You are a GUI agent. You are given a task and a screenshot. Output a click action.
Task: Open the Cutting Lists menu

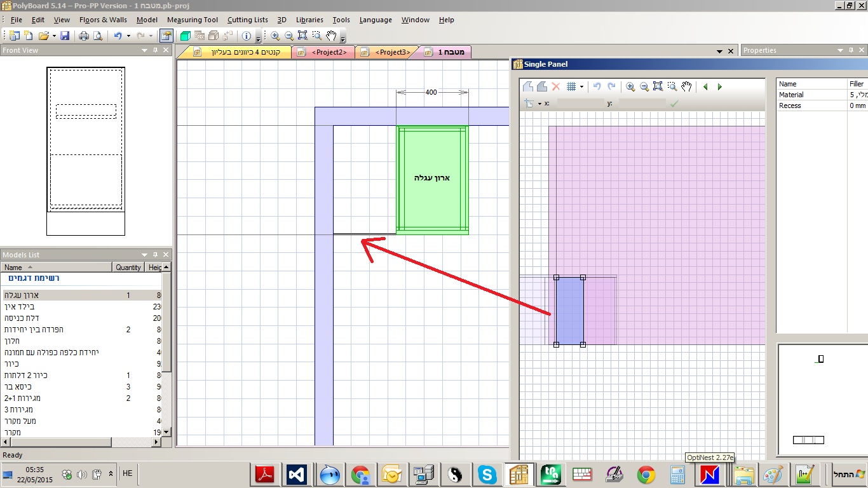(247, 20)
